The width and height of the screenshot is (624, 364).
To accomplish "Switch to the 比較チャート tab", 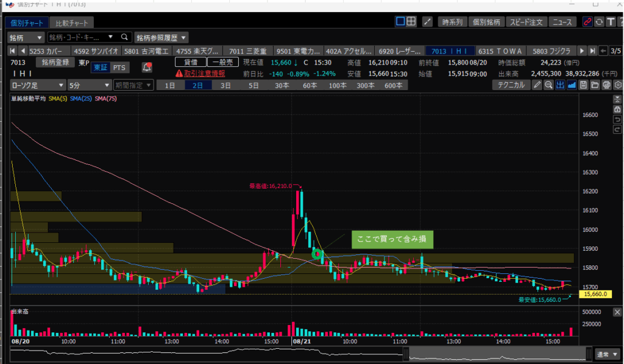I will [71, 23].
